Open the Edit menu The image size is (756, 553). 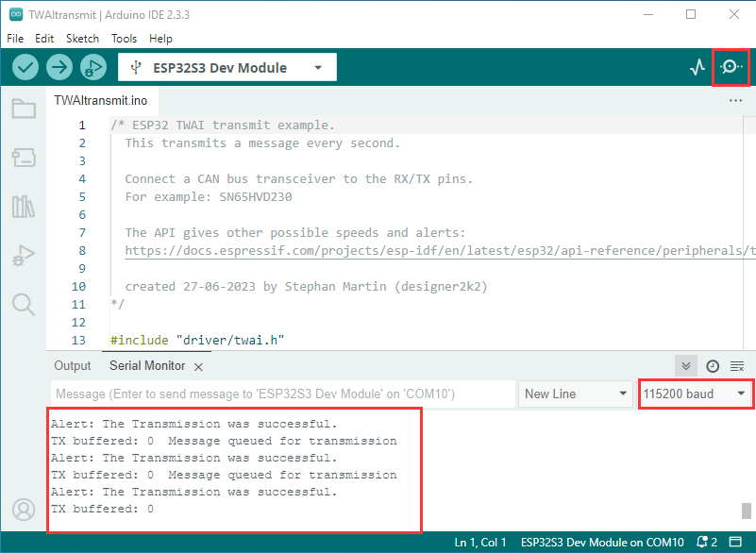tap(44, 39)
